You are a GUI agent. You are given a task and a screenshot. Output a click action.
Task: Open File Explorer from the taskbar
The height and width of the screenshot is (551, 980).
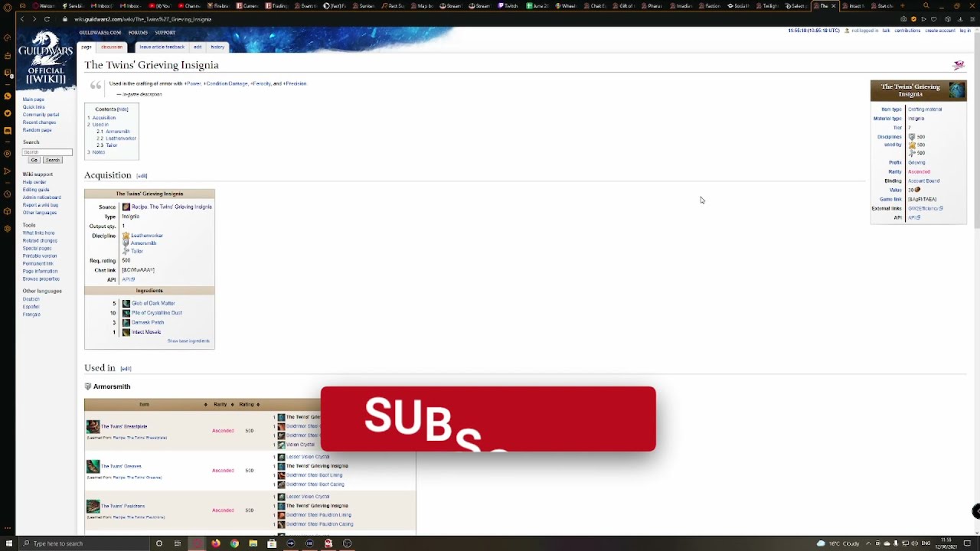pyautogui.click(x=253, y=543)
